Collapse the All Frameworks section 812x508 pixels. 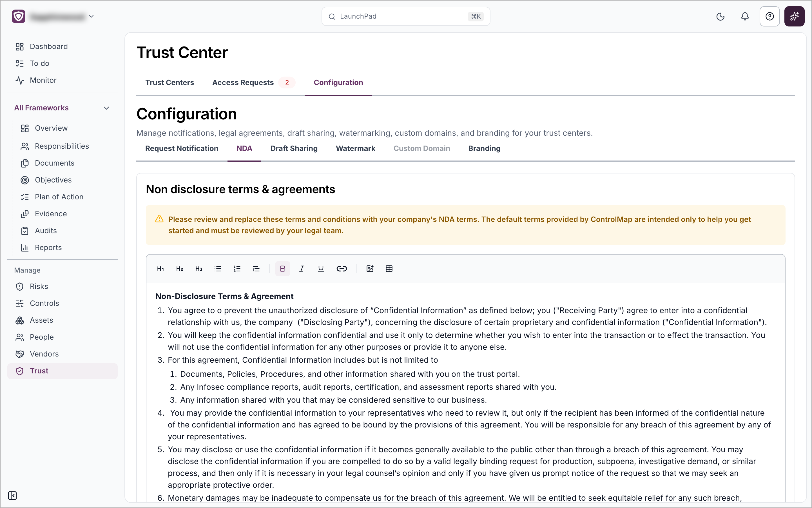click(x=106, y=108)
